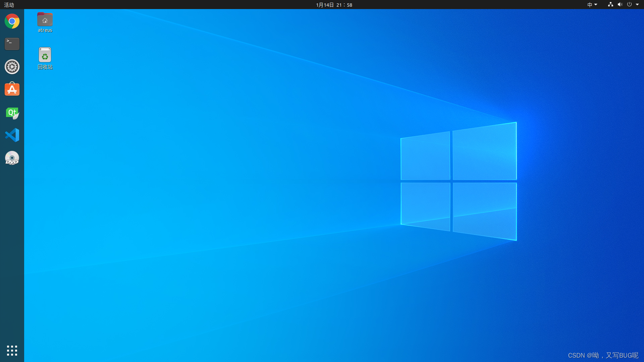Click the DVD disc dock icon
Viewport: 644px width, 362px height.
click(x=12, y=158)
